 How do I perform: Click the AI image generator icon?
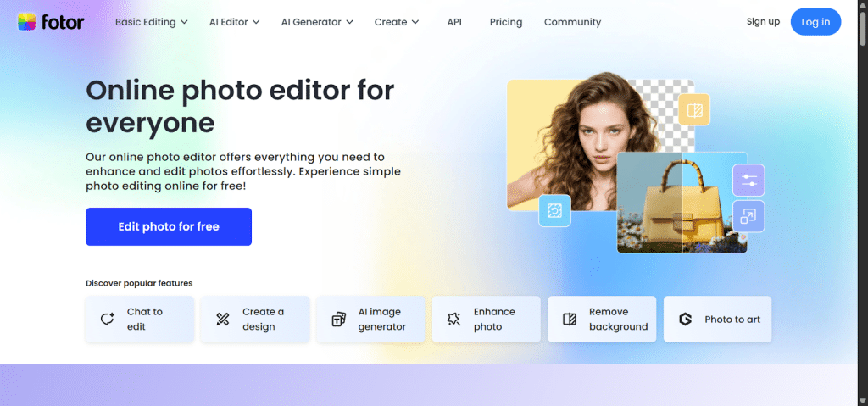coord(338,319)
